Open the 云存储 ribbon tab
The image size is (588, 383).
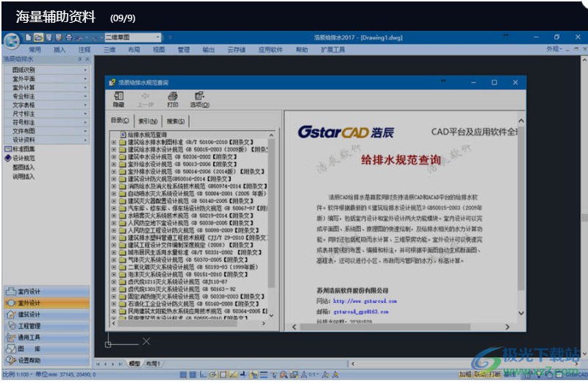click(x=236, y=49)
